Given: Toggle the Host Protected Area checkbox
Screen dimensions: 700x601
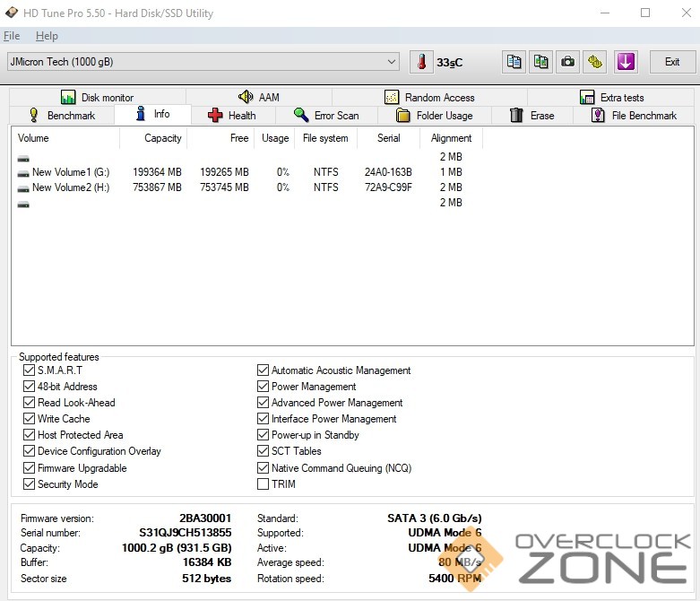Looking at the screenshot, I should pos(29,434).
